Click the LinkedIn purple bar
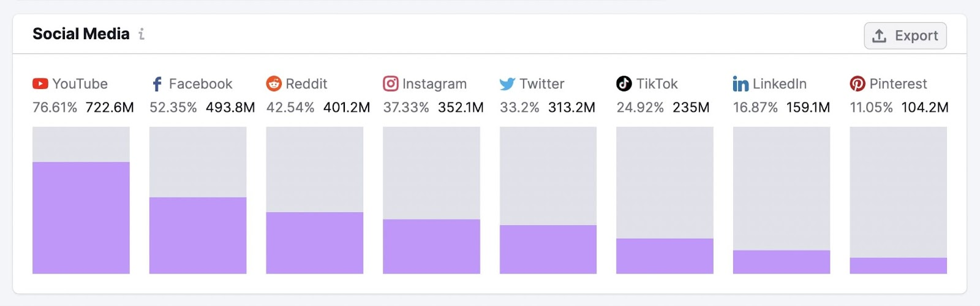This screenshot has width=980, height=306. tap(782, 262)
